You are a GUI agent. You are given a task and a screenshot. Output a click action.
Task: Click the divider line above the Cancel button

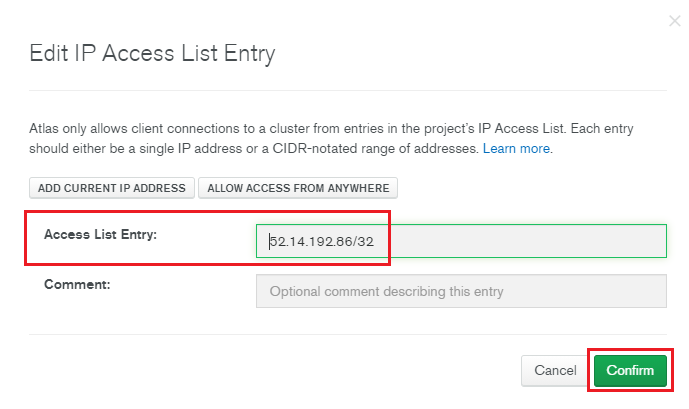click(x=348, y=334)
